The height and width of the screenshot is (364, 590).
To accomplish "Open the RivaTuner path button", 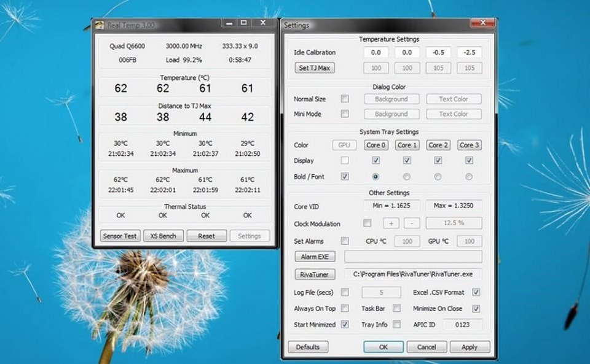I will pos(315,274).
